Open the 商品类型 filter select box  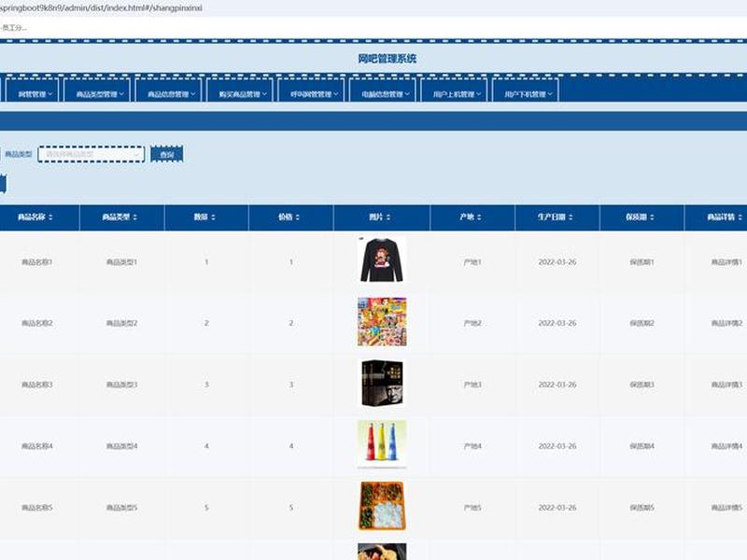(91, 154)
